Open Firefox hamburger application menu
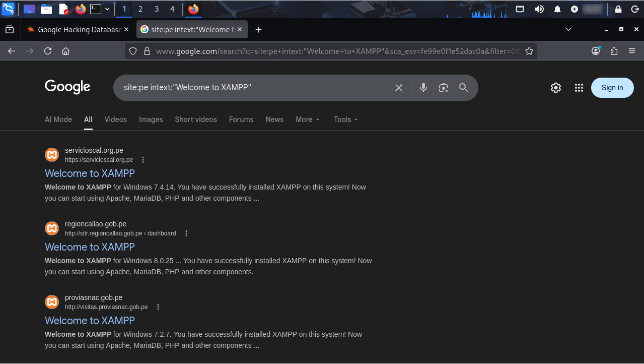Image resolution: width=644 pixels, height=364 pixels. click(631, 51)
